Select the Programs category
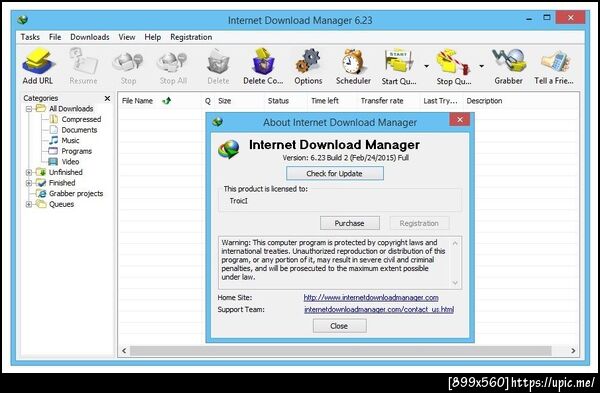The image size is (600, 393). click(x=77, y=151)
